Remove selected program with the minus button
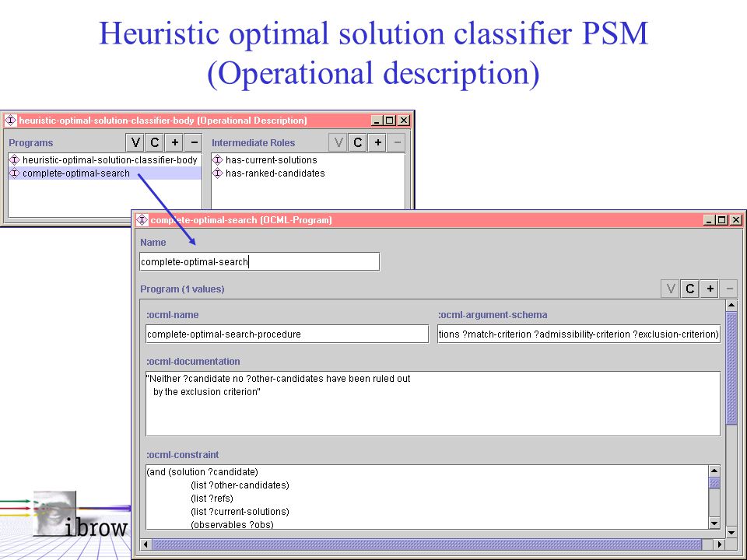The image size is (747, 560). coord(194,142)
